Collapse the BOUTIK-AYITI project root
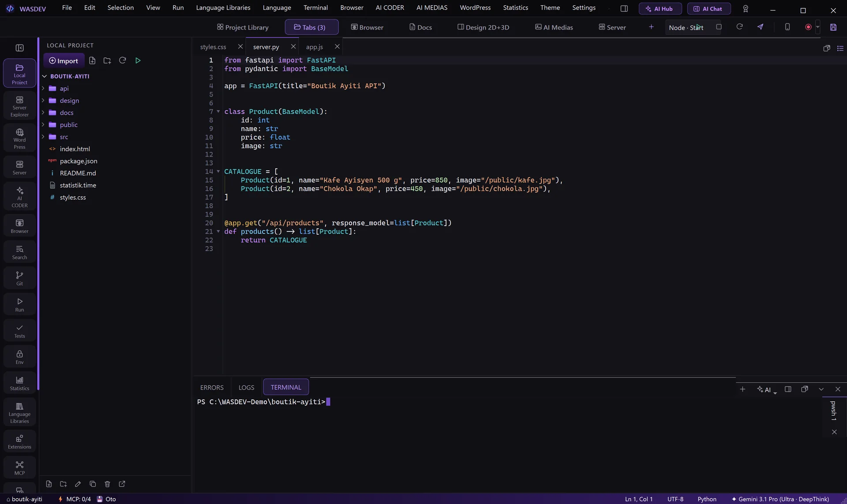Viewport: 847px width, 504px height. (44, 76)
